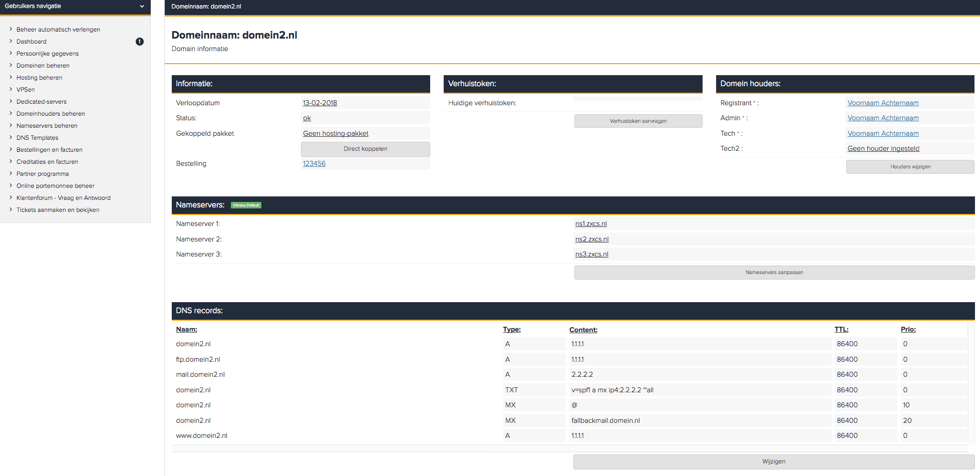Open Nameservers beheren menu item
The height and width of the screenshot is (476, 980).
coord(47,126)
